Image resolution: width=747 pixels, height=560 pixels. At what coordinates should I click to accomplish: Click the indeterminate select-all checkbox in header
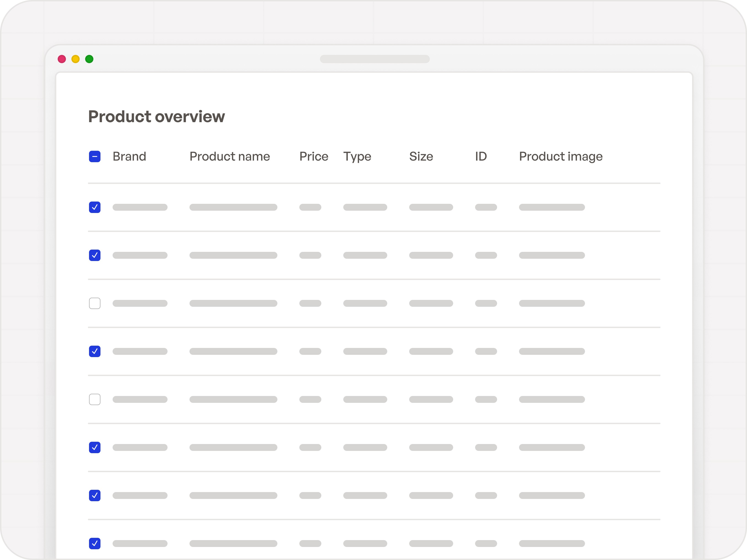coord(95,156)
